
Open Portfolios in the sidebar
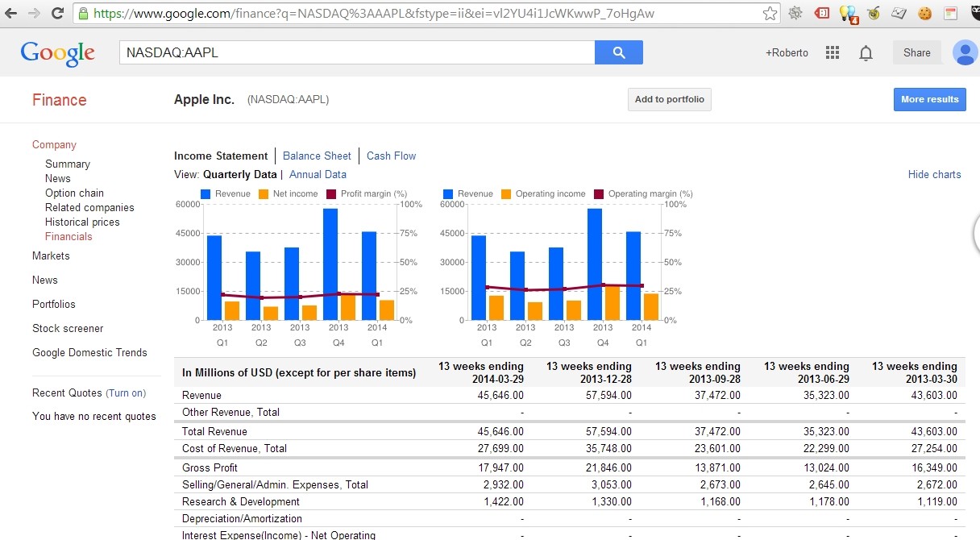pyautogui.click(x=54, y=305)
